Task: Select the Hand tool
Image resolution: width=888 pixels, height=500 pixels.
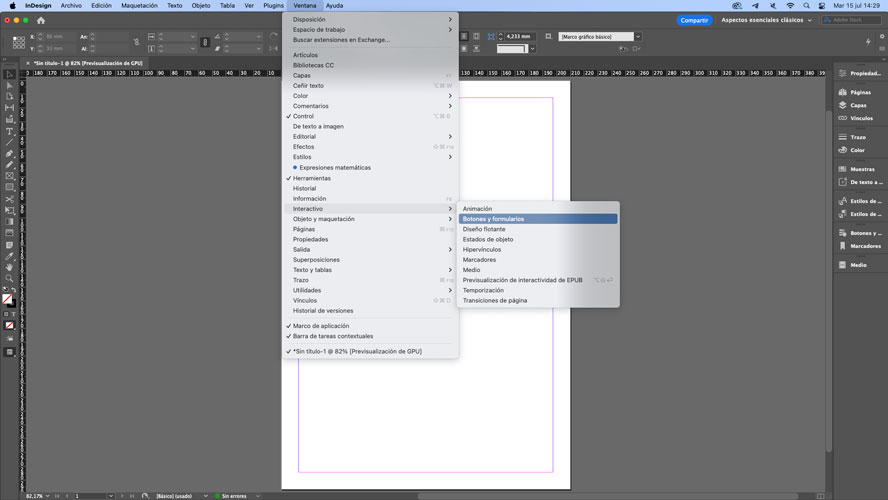Action: [x=9, y=267]
